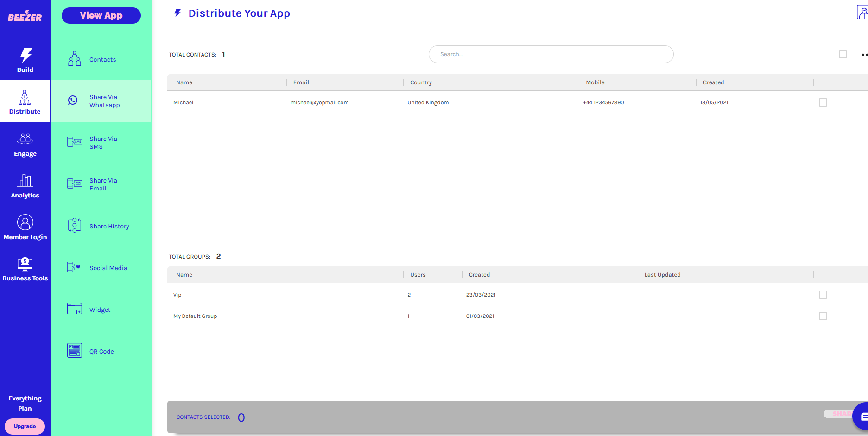Screen dimensions: 868x436
Task: Click the Share History icon
Action: pyautogui.click(x=75, y=225)
